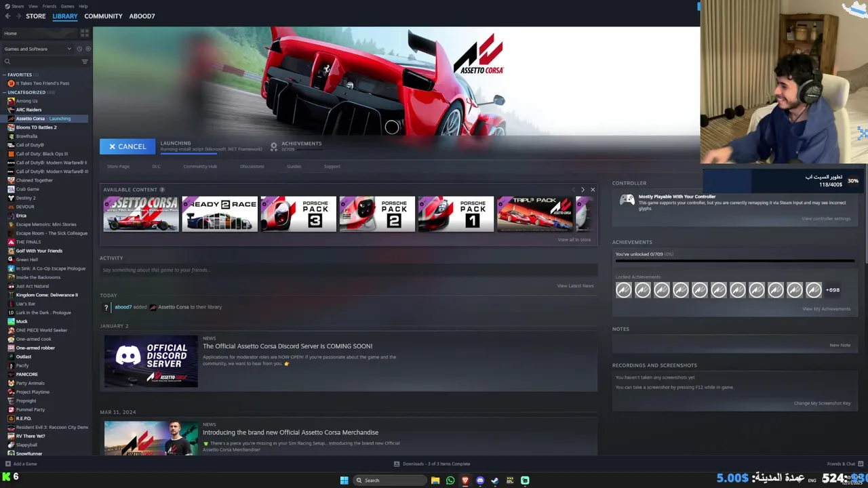Click the forward navigation arrow
Image resolution: width=868 pixels, height=488 pixels.
coord(18,16)
